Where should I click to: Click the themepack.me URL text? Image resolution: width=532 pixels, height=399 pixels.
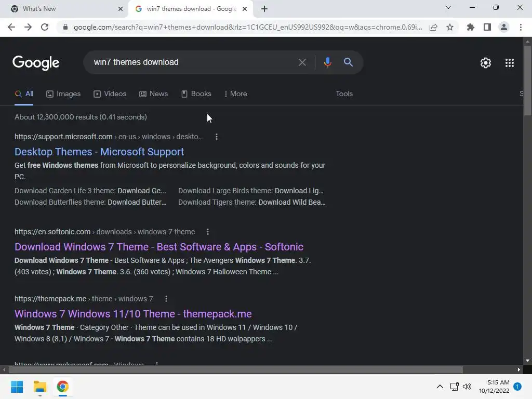(x=50, y=299)
